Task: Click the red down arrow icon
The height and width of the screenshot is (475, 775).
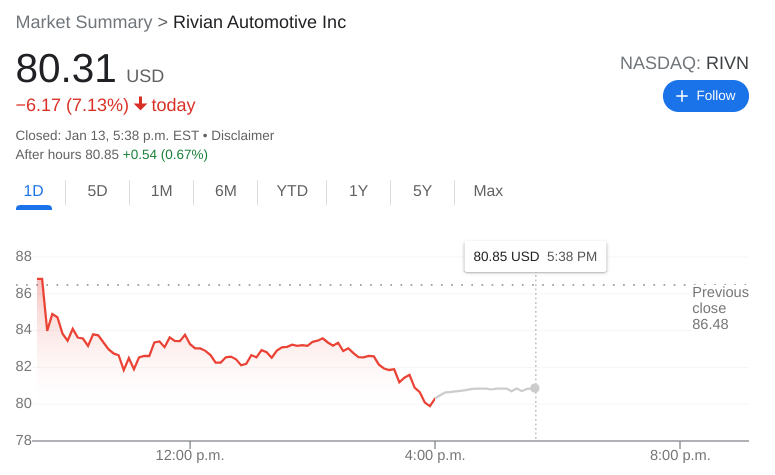Action: tap(140, 104)
